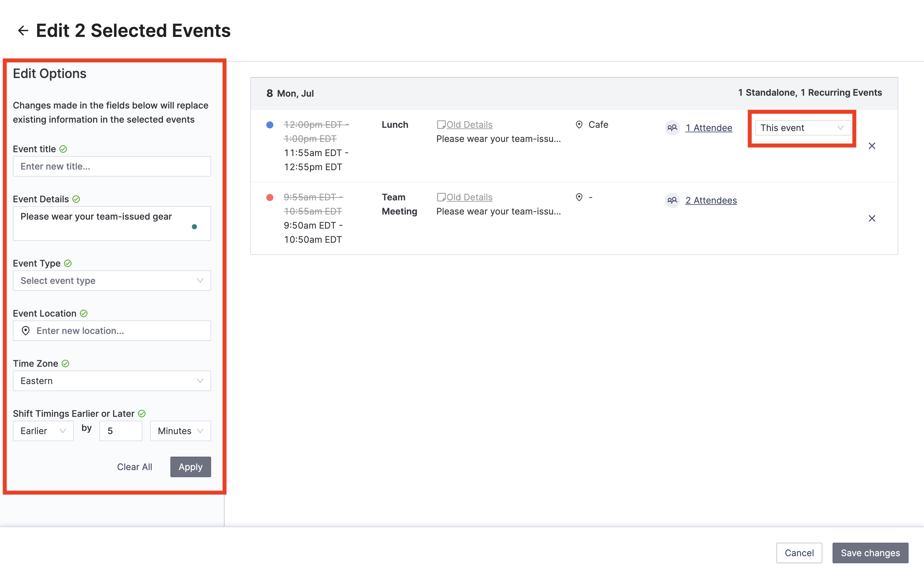
Task: Open the 1 Attendee link
Action: [x=709, y=128]
